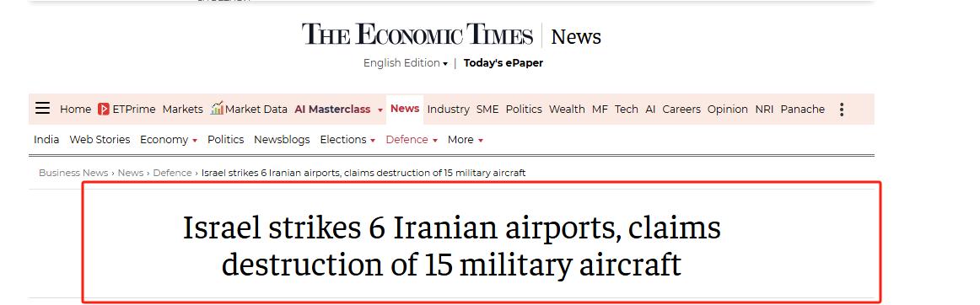
Task: Open the Panache section
Action: (x=803, y=110)
